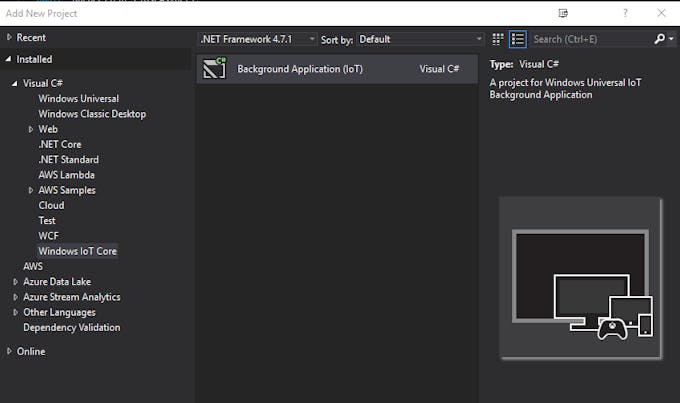Open the Sort by Default dropdown

point(420,39)
